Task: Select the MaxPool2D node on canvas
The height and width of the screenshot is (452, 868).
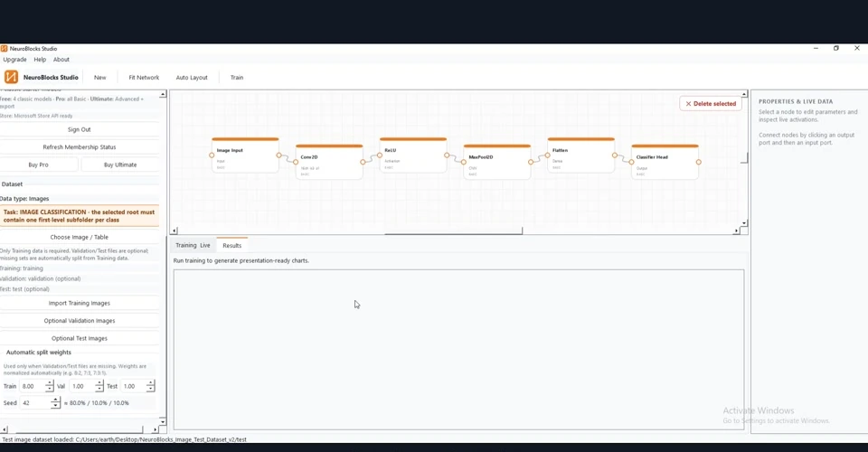Action: coord(497,162)
